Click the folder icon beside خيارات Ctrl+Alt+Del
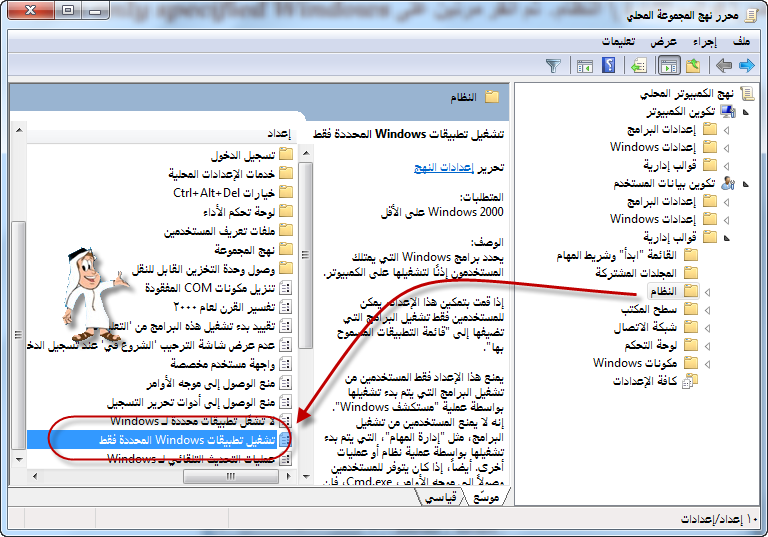768x537 pixels. tap(286, 193)
